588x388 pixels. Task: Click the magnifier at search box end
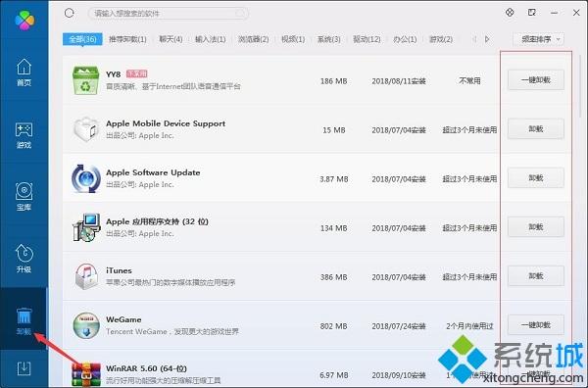(240, 14)
